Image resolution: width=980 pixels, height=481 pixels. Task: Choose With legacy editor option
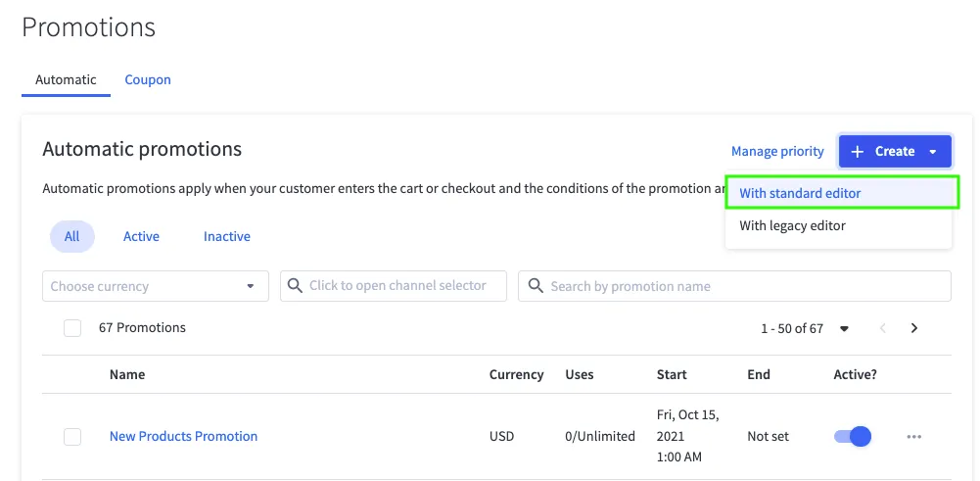(x=839, y=225)
